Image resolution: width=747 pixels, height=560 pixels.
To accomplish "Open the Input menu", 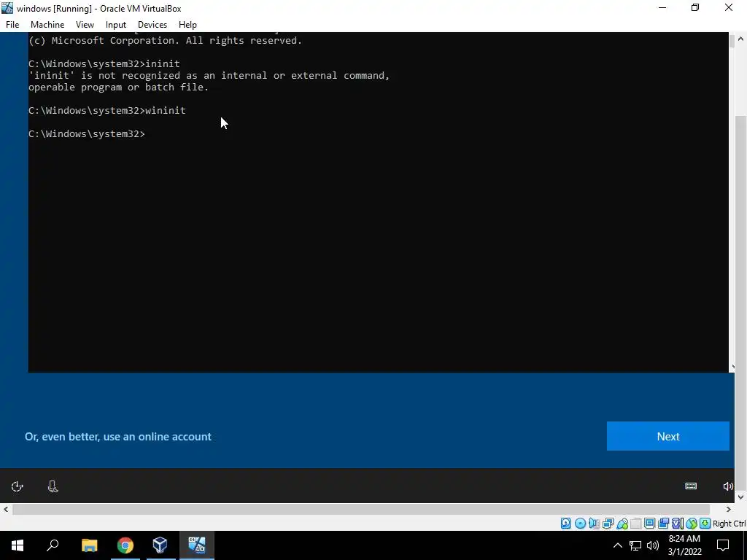I will click(x=116, y=25).
